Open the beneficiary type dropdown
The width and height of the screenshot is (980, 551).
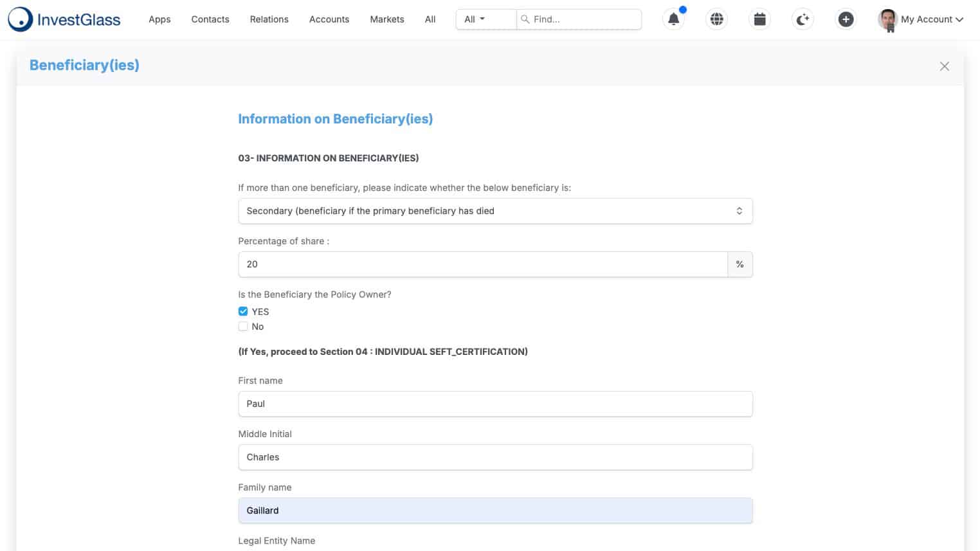pos(495,211)
